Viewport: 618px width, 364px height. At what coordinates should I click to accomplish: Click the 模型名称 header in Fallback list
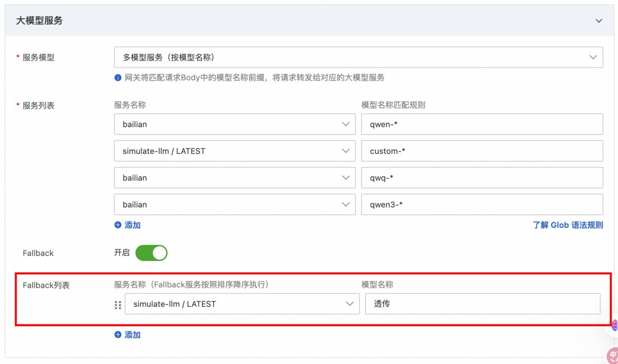[x=377, y=284]
